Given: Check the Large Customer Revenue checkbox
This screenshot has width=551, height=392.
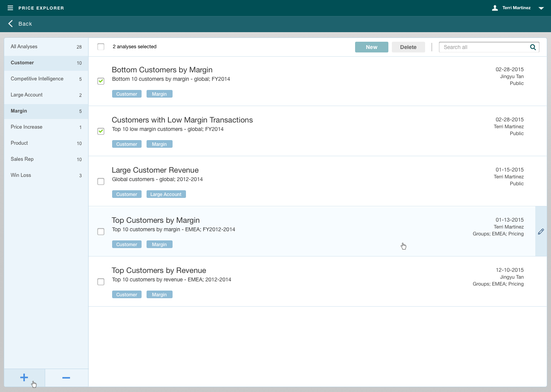Looking at the screenshot, I should pos(101,181).
